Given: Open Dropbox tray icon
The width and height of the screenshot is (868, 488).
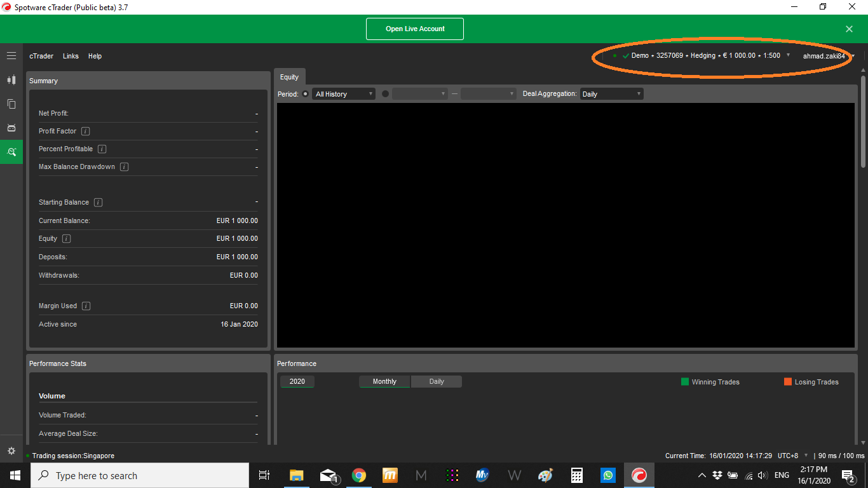Looking at the screenshot, I should pos(717,475).
